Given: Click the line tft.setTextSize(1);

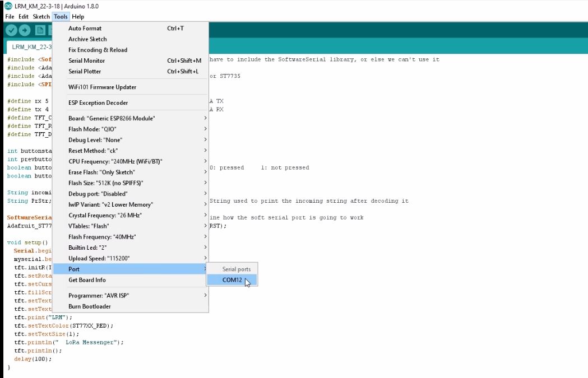Looking at the screenshot, I should (x=47, y=334).
